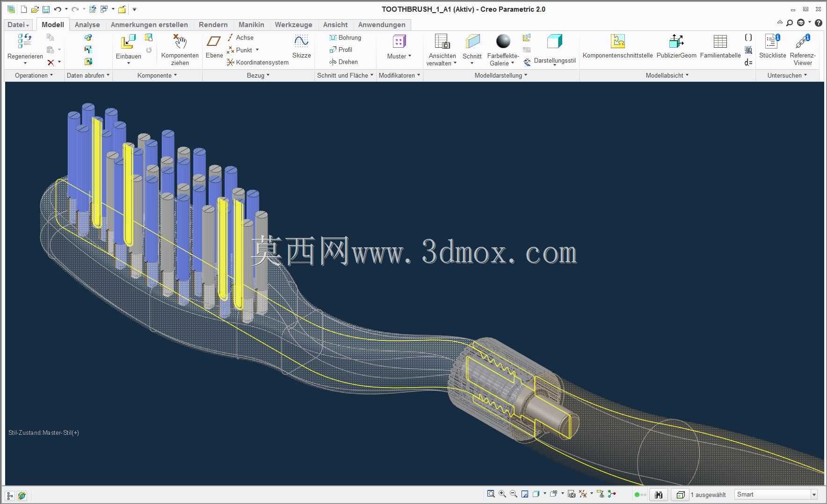827x504 pixels.
Task: Zoom in using the magnifier plus icon
Action: 502,494
